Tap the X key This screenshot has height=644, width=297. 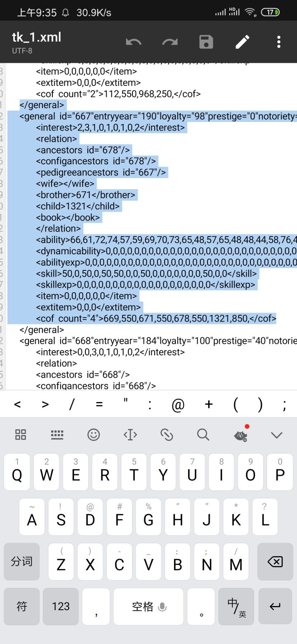pyautogui.click(x=90, y=561)
